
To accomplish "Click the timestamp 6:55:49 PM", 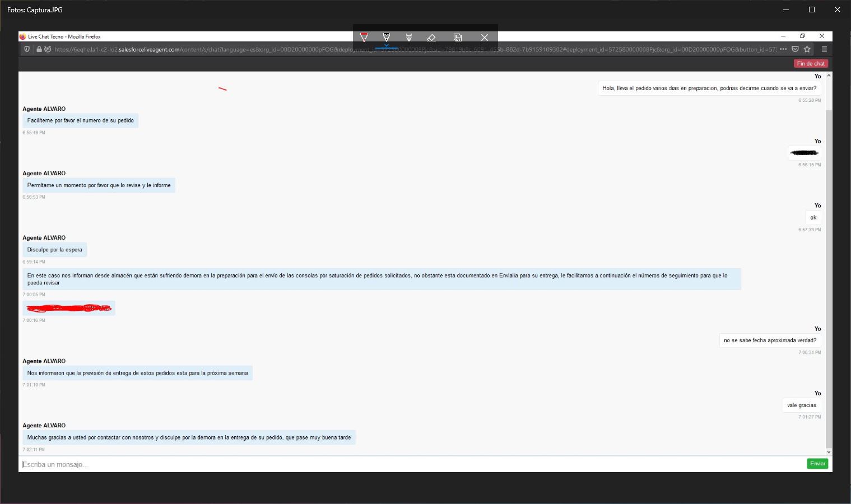I will pos(34,133).
